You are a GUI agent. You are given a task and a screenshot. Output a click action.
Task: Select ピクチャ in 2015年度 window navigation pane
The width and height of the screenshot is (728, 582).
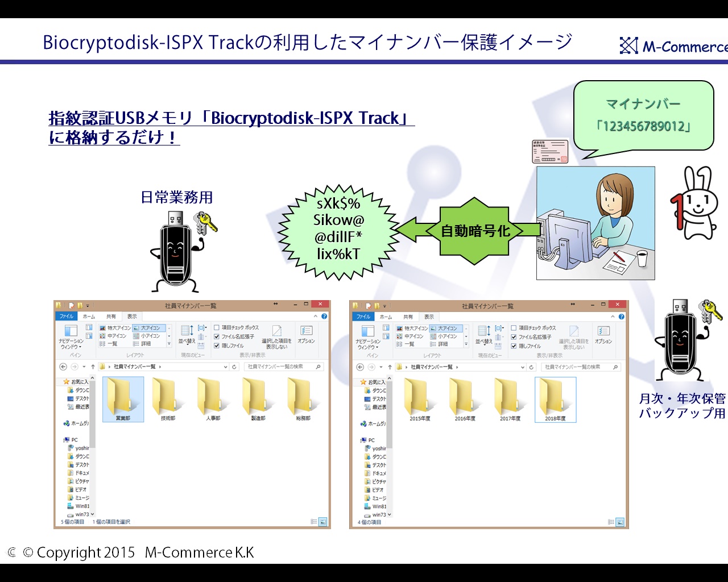(376, 481)
